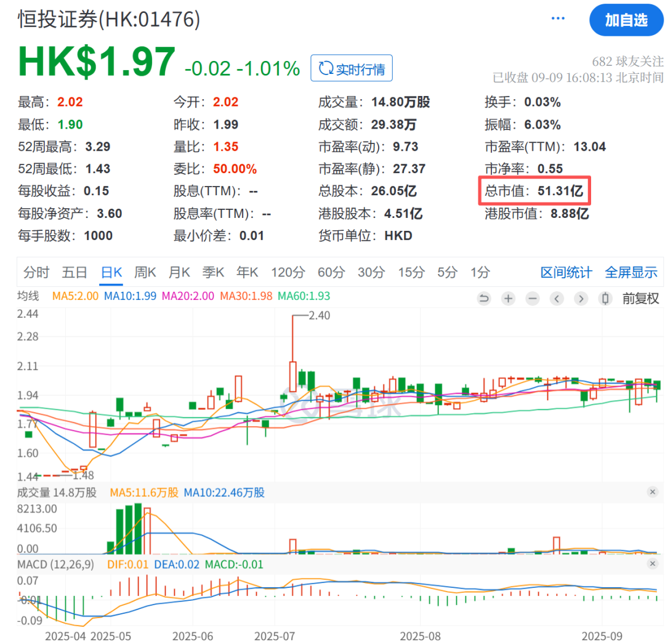This screenshot has height=644, width=665.
Task: Enter 全屏显示 fullscreen mode
Action: (631, 272)
